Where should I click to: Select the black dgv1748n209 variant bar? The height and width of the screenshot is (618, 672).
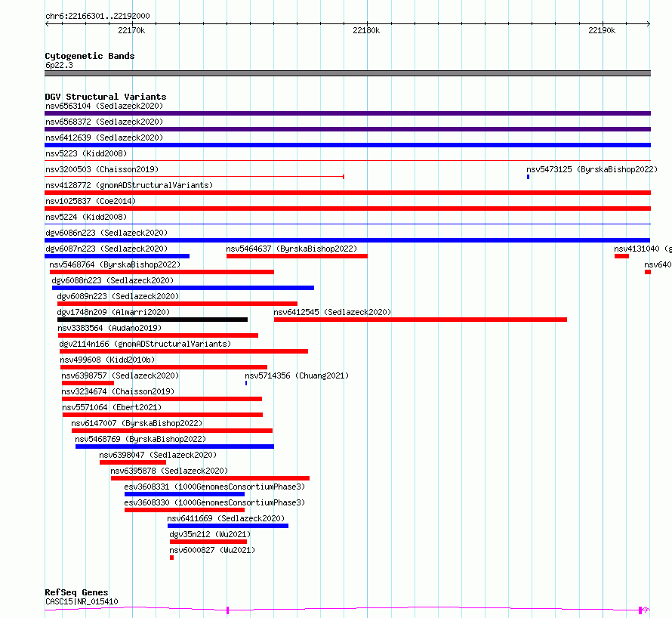[x=153, y=320]
